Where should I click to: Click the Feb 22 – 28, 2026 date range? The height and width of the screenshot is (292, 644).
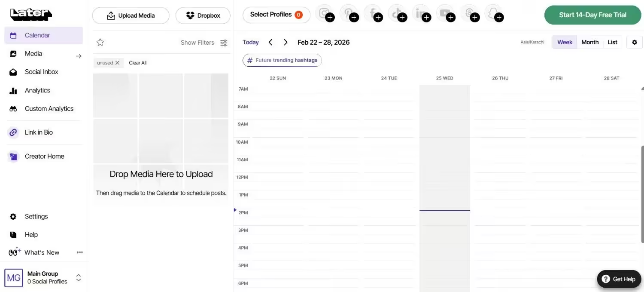pyautogui.click(x=324, y=42)
